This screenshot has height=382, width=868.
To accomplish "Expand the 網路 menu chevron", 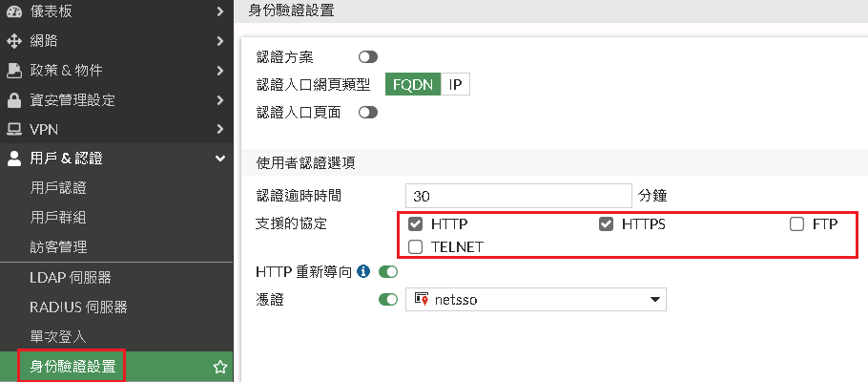I will click(x=220, y=41).
